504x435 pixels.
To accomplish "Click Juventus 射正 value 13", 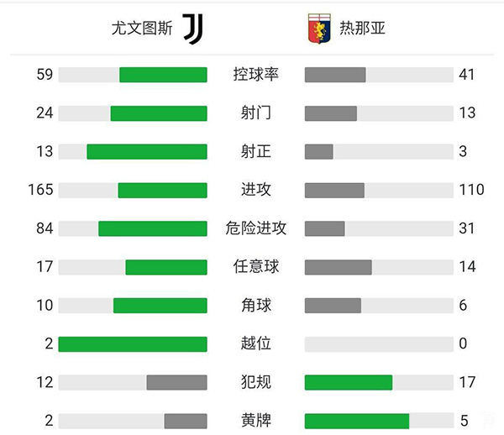I will [45, 151].
